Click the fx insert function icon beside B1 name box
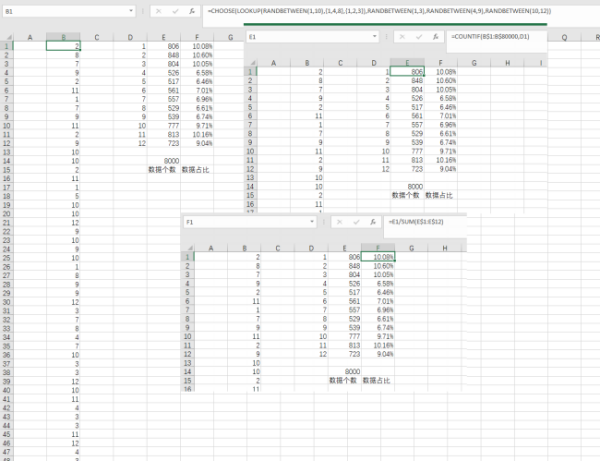 coord(192,11)
